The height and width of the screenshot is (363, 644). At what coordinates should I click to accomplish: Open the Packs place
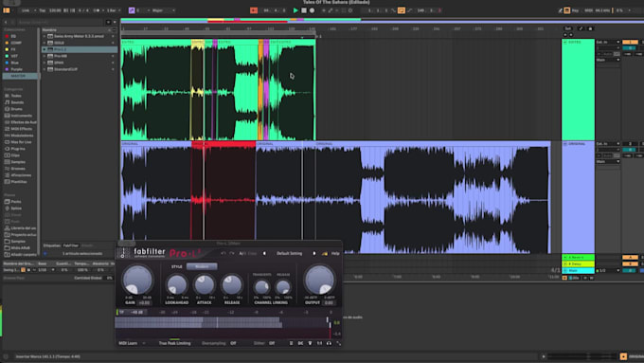click(x=16, y=202)
